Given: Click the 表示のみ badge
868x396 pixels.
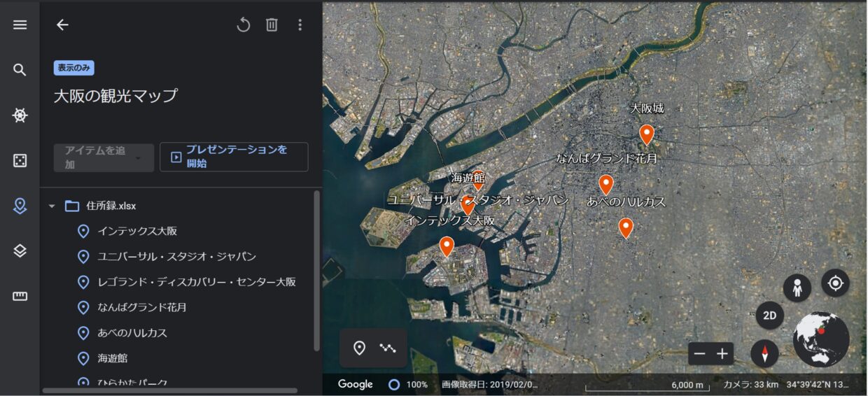Looking at the screenshot, I should tap(74, 68).
